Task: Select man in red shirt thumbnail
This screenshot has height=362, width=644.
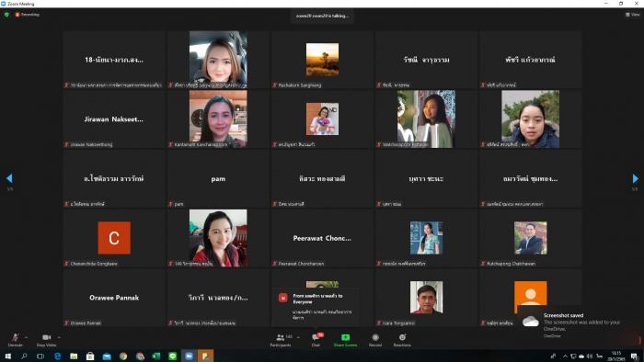Action: (x=426, y=298)
